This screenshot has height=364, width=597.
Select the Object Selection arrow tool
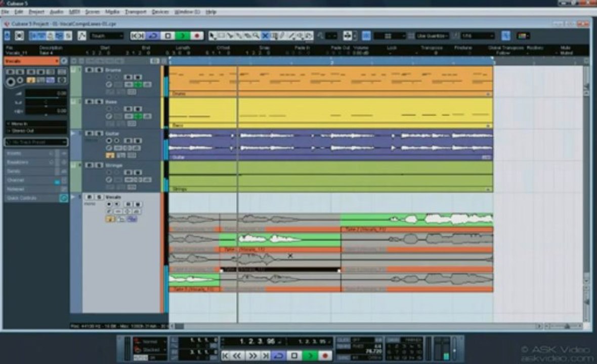pyautogui.click(x=212, y=36)
